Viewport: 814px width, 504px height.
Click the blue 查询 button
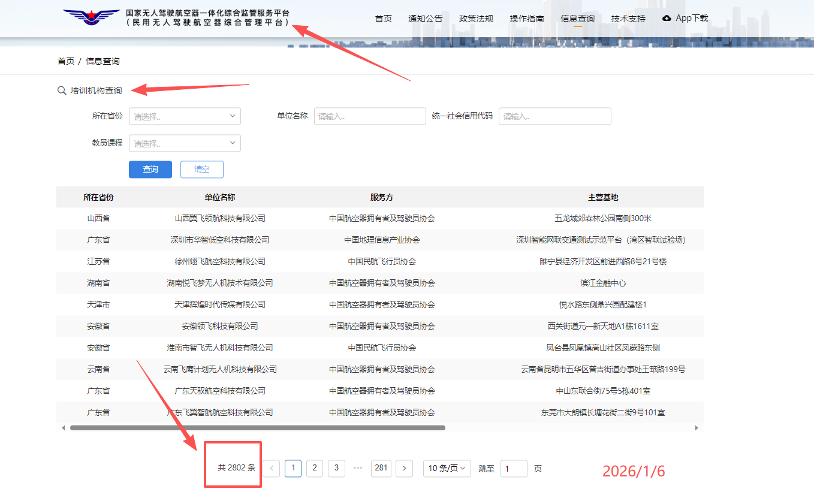[150, 170]
